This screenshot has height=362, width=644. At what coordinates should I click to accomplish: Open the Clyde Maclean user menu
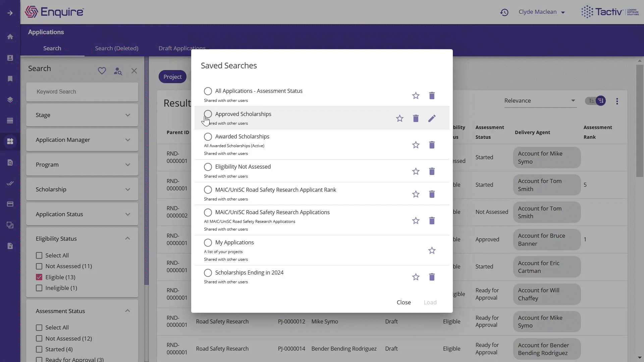click(541, 12)
